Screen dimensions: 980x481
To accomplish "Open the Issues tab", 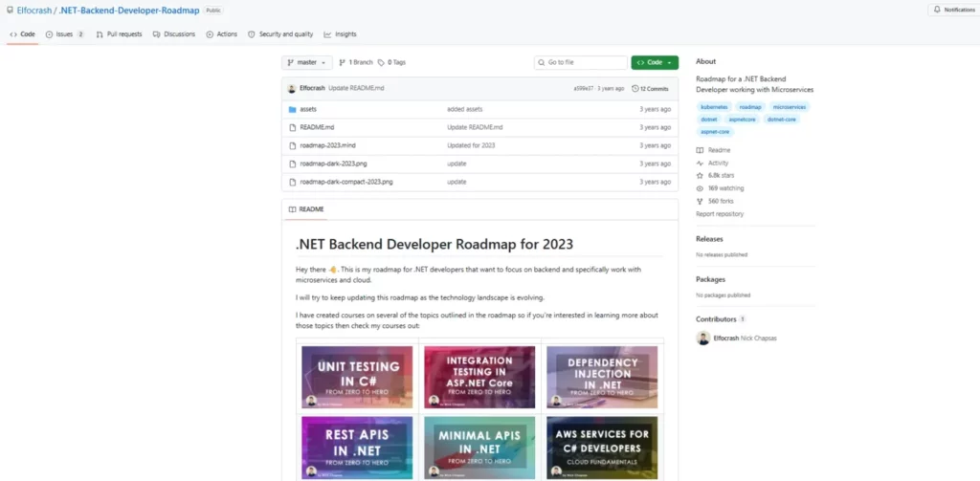I will [x=65, y=34].
